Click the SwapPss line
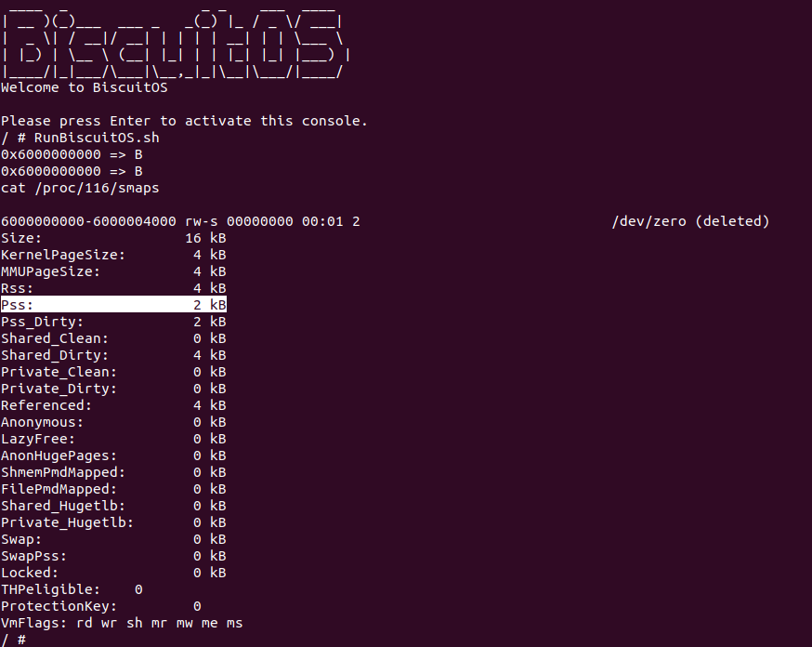This screenshot has height=647, width=812. click(112, 556)
